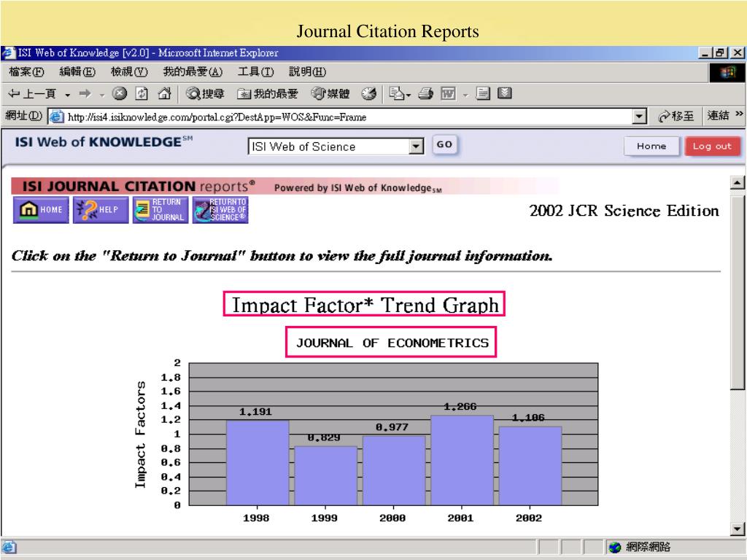Screen dimensions: 747x560
Task: Click the '1.266' bar value label
Action: click(x=460, y=406)
